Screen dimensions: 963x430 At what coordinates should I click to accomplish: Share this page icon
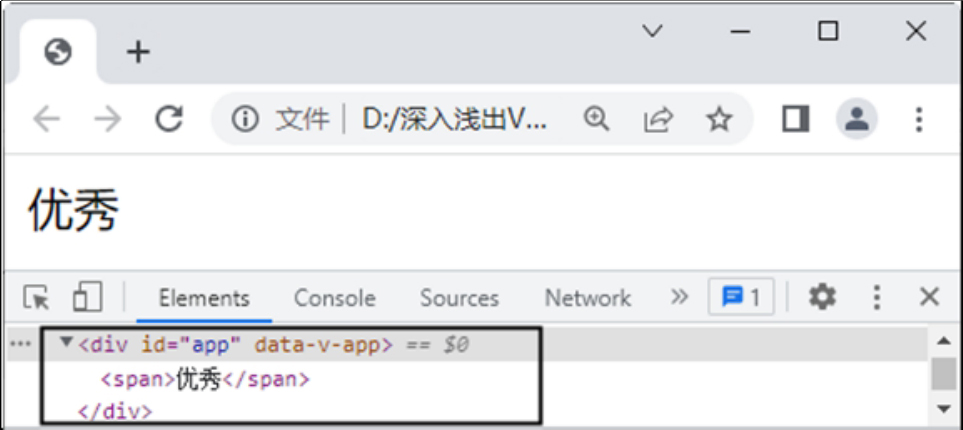point(658,119)
